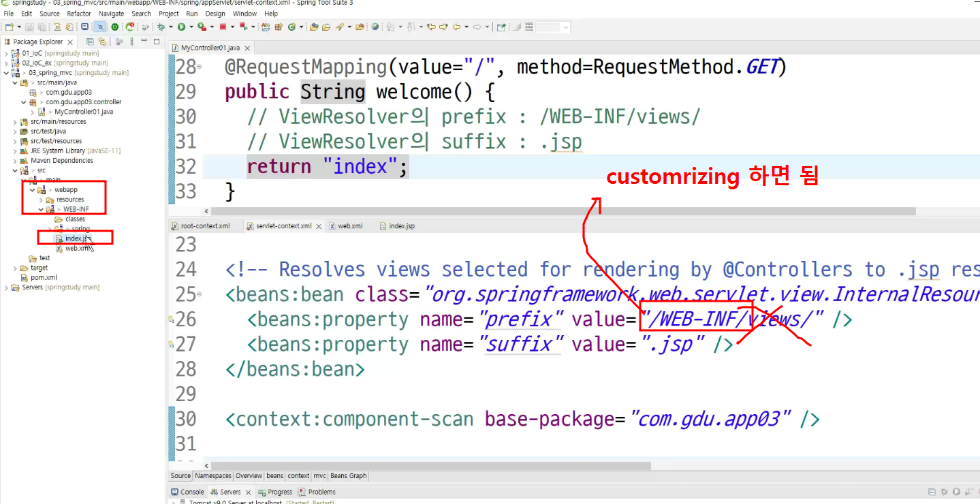Click the Search flashlight toolbar icon

pyautogui.click(x=340, y=27)
